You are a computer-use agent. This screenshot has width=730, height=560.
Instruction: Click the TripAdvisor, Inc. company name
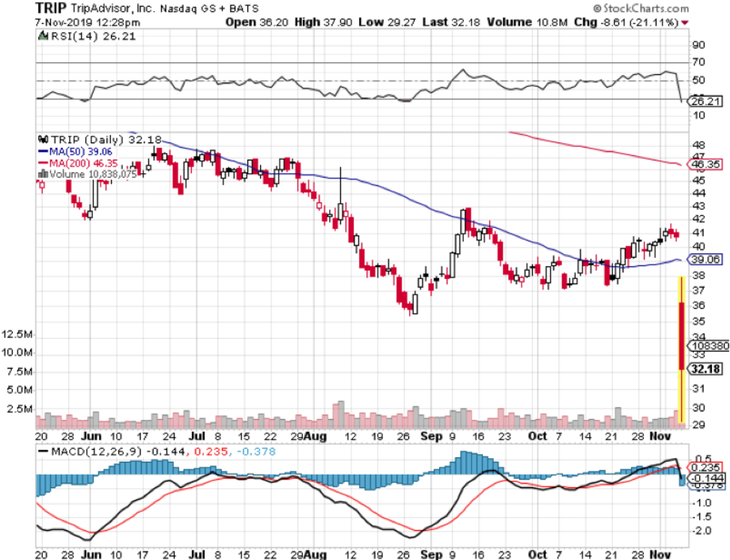click(x=112, y=8)
